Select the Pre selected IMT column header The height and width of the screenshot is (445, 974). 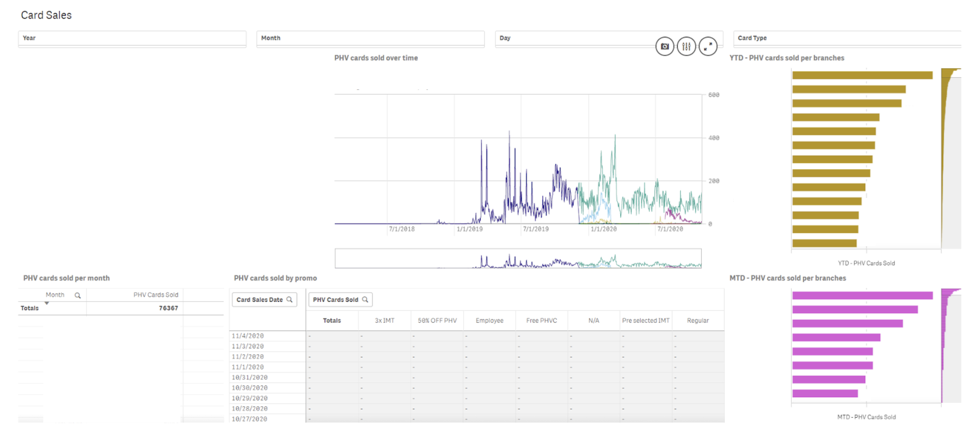pos(645,320)
